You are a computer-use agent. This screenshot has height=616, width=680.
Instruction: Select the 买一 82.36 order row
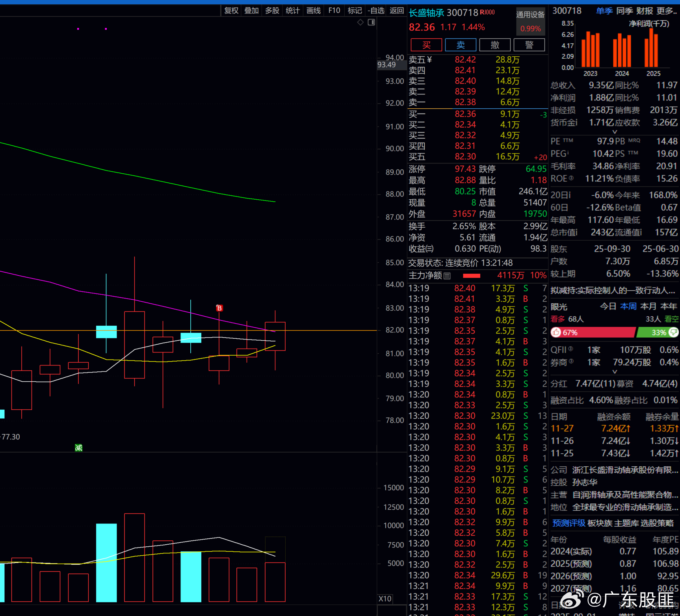477,114
